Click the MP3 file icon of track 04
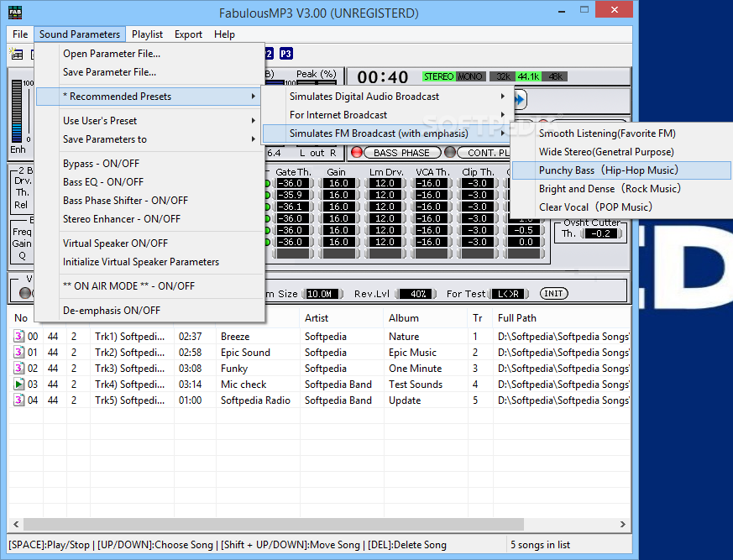Screen dimensions: 733x560 (x=18, y=400)
